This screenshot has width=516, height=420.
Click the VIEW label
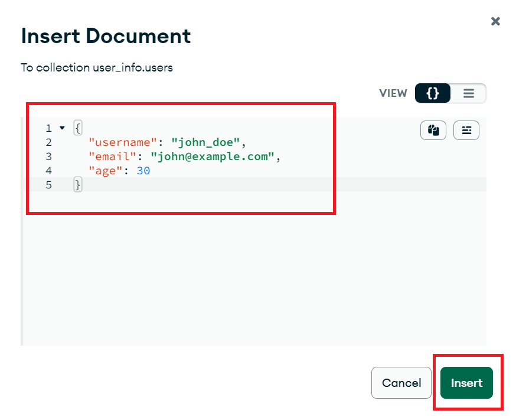(393, 93)
